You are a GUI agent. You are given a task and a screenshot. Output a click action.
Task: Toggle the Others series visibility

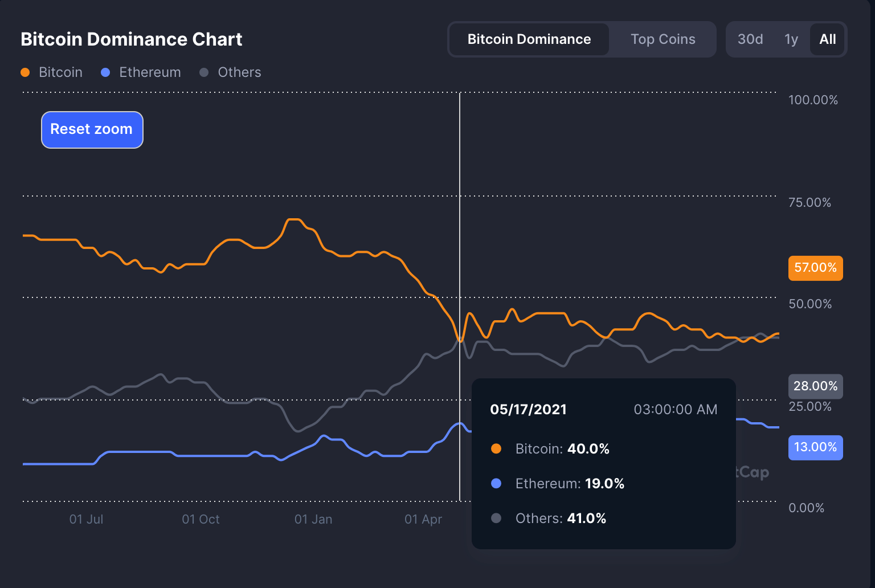[x=230, y=72]
